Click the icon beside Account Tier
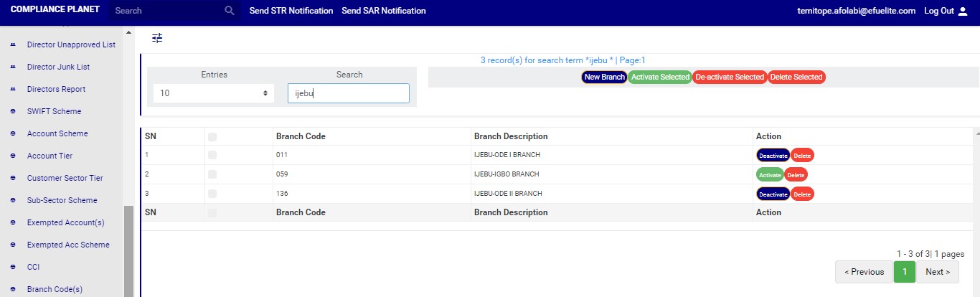This screenshot has height=297, width=980. [x=12, y=156]
